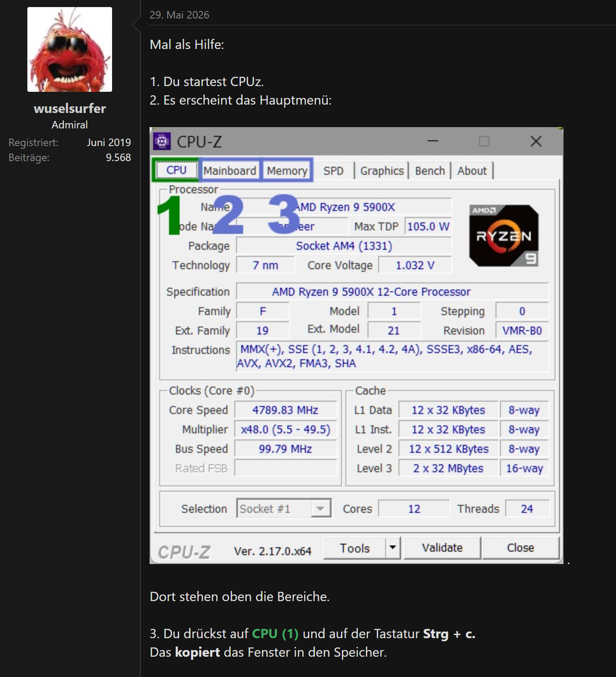
Task: Click the Family value F
Action: point(263,311)
